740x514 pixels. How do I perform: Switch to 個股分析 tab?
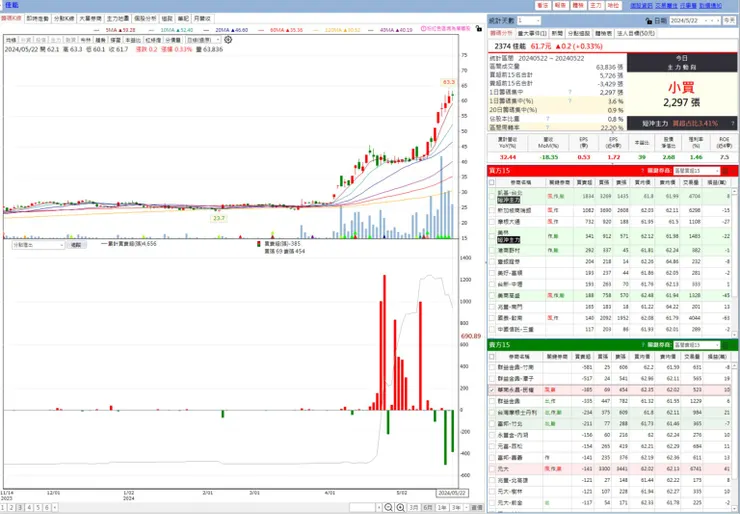click(145, 18)
